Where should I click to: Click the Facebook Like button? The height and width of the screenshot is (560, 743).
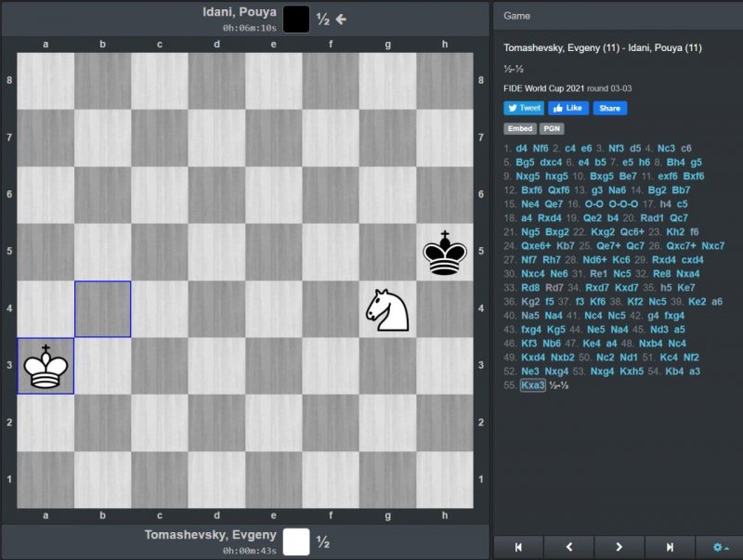(x=568, y=108)
